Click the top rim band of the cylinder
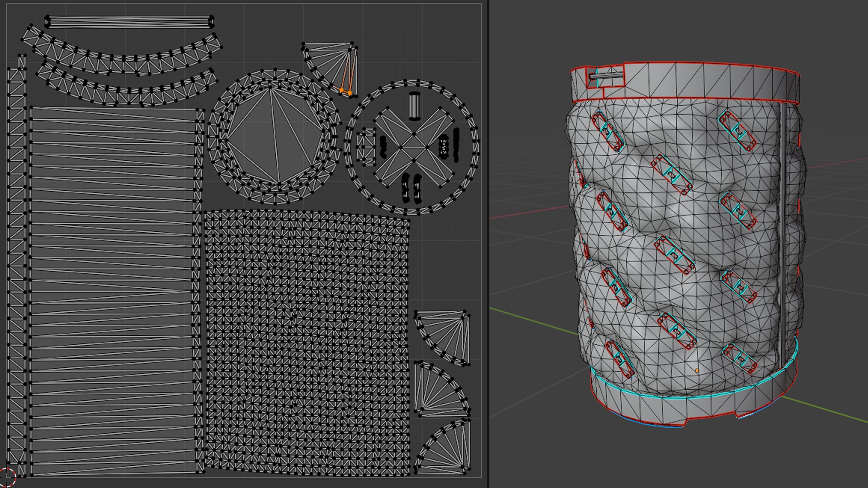 coord(705,82)
